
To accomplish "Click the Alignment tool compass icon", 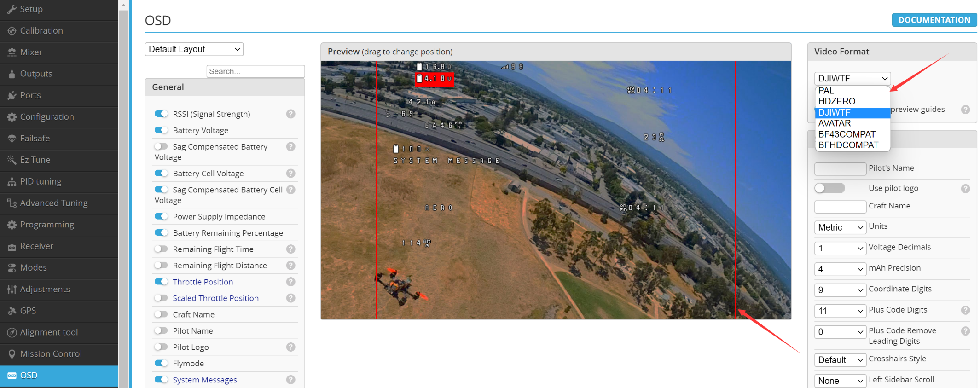I will [x=12, y=332].
